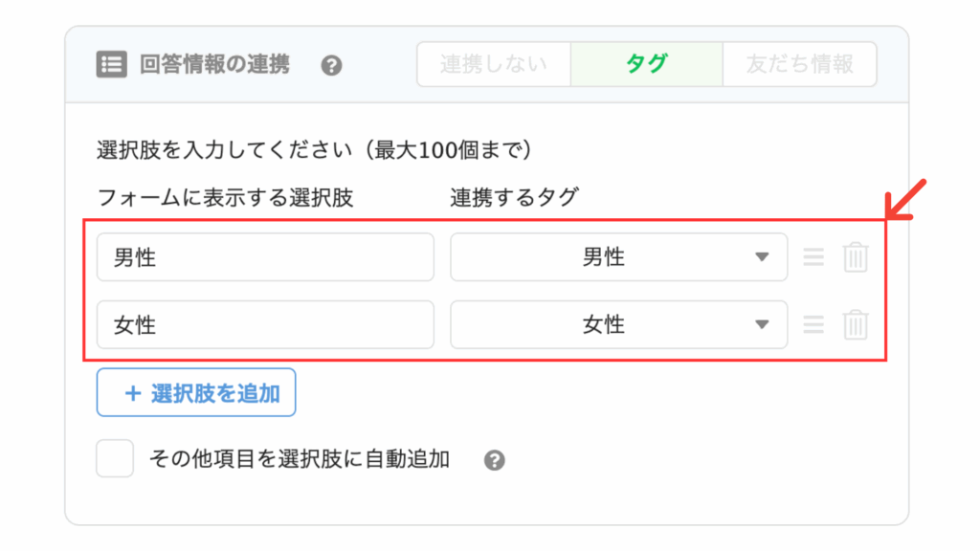Image resolution: width=980 pixels, height=551 pixels.
Task: Expand dropdown arrow of 男性 tag selector
Action: 761,256
